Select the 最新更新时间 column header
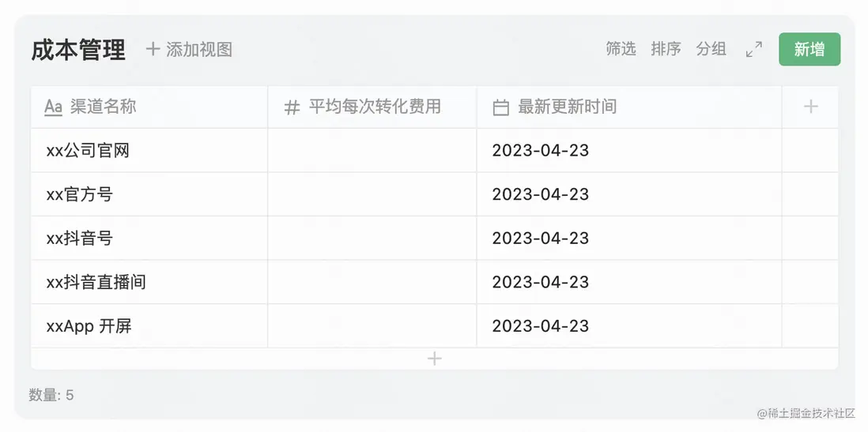This screenshot has height=432, width=868. [x=567, y=107]
